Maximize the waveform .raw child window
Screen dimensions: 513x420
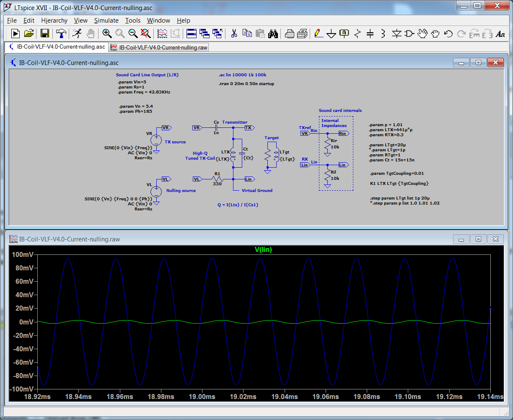pos(478,239)
